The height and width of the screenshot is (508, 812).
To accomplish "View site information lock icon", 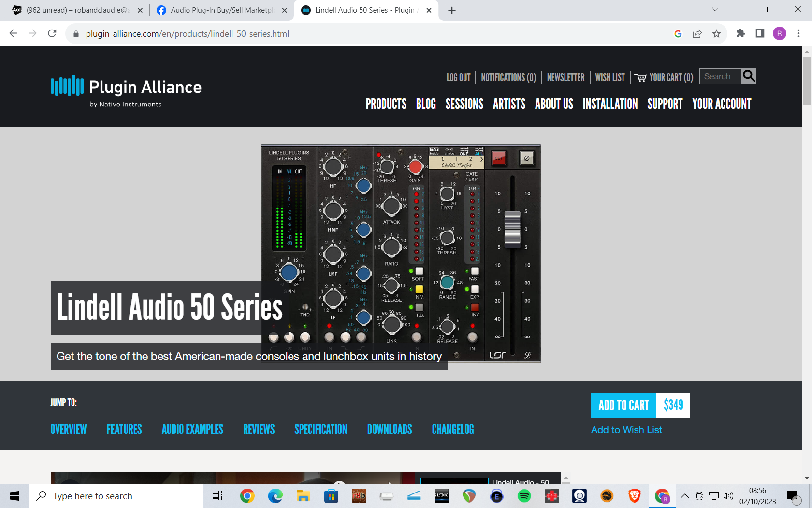I will 75,34.
